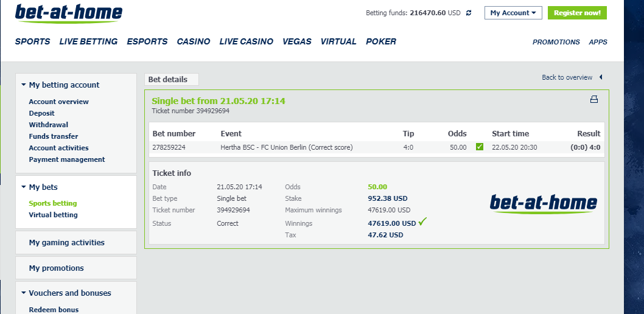Click the tax value 47.62 USD

pos(385,235)
